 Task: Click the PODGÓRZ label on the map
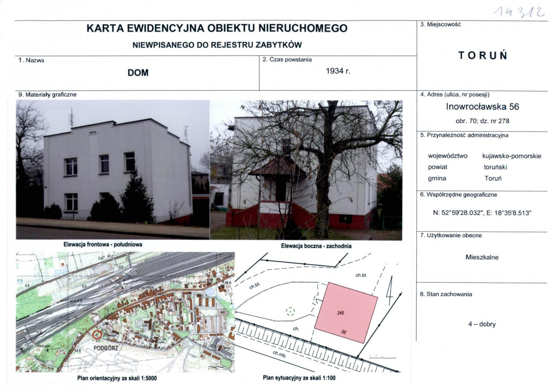[x=106, y=347]
